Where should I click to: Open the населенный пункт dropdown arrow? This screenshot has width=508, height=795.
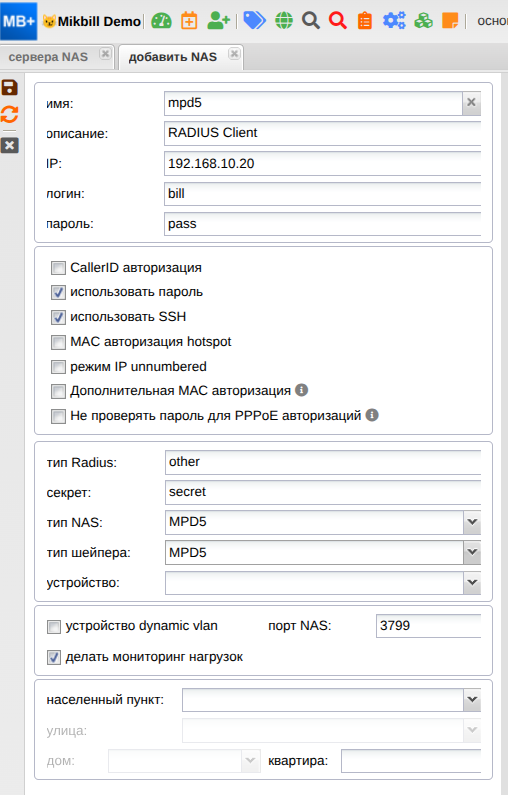pyautogui.click(x=472, y=700)
